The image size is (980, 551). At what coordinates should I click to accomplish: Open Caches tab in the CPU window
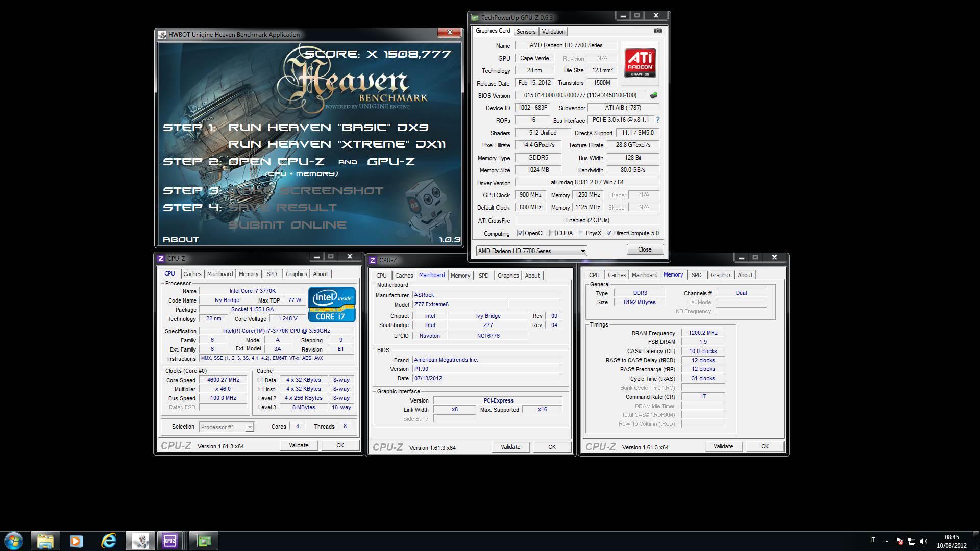192,274
